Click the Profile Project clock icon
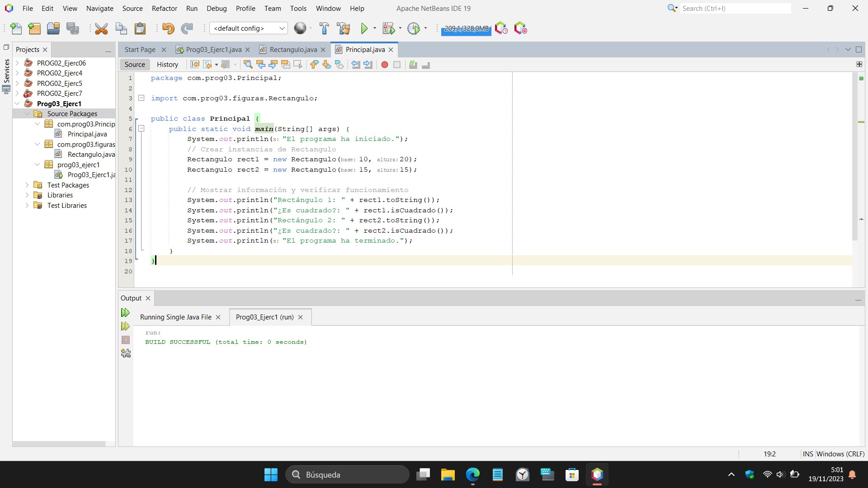Viewport: 868px width, 488px height. [414, 28]
